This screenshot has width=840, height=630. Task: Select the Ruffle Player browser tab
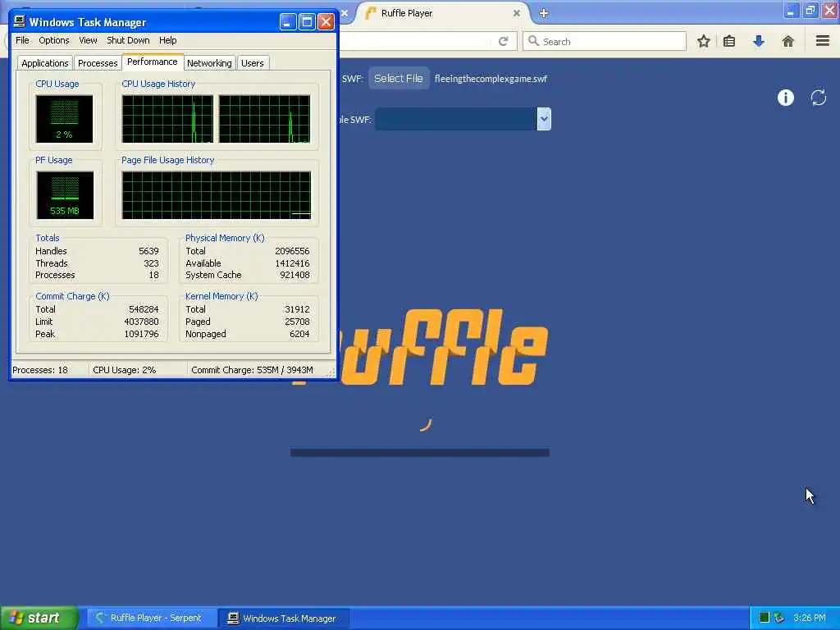(442, 13)
